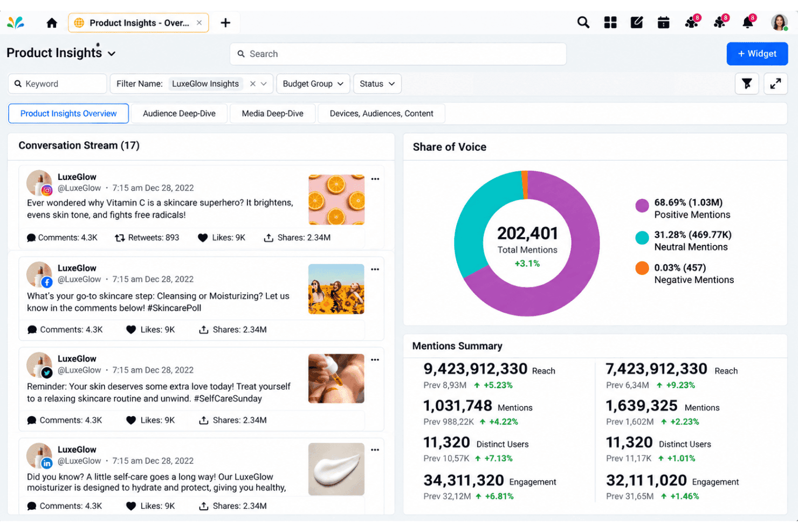Switch to Devices, Audiences, Content tab

tap(381, 113)
